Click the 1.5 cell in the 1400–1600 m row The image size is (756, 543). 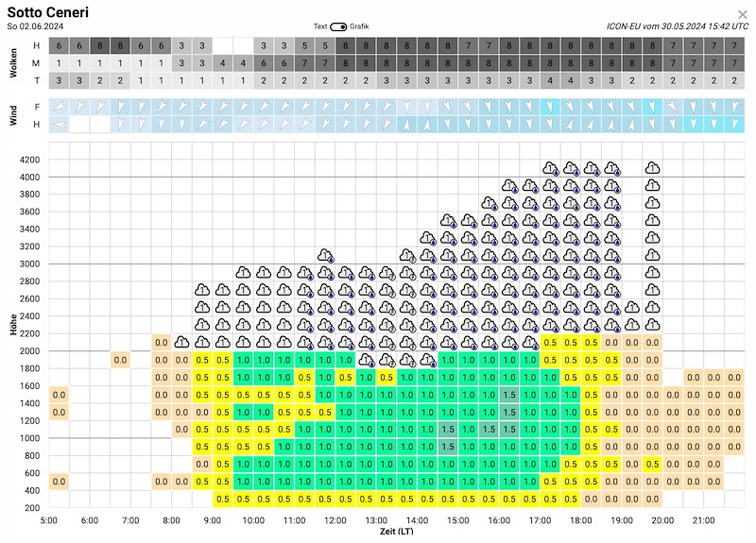(x=509, y=395)
